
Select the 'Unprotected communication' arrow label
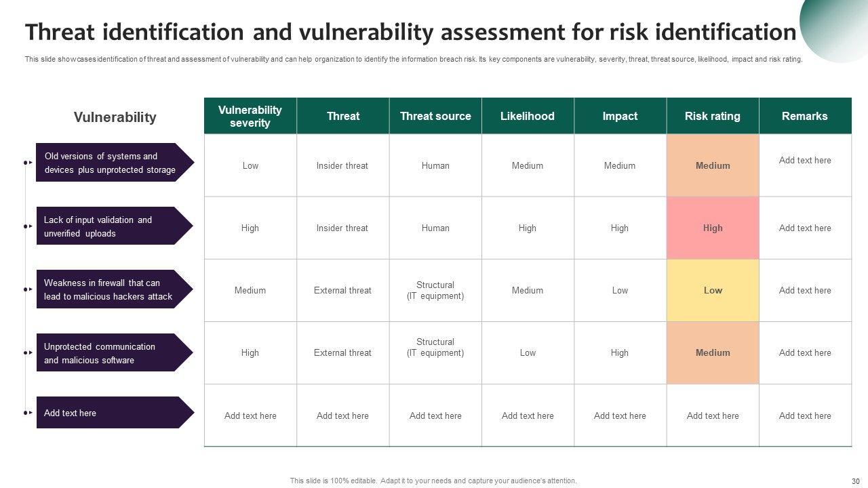(x=108, y=353)
